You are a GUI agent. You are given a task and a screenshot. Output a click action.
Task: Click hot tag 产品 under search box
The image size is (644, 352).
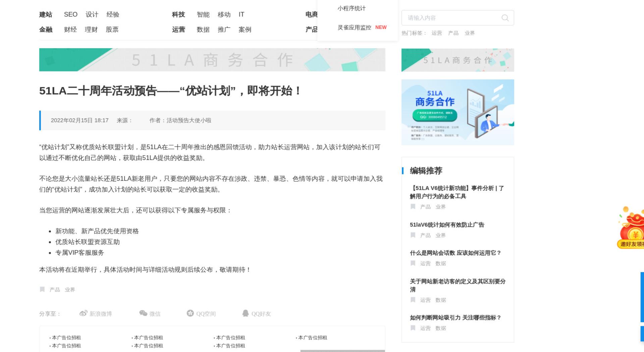tap(453, 33)
